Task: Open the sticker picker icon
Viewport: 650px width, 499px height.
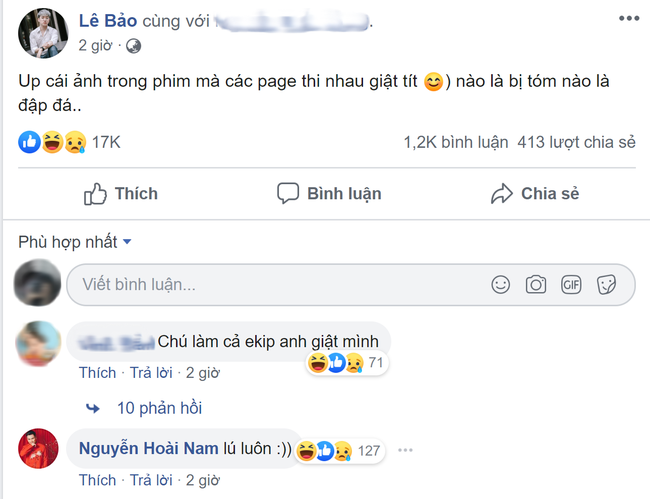Action: (x=606, y=285)
